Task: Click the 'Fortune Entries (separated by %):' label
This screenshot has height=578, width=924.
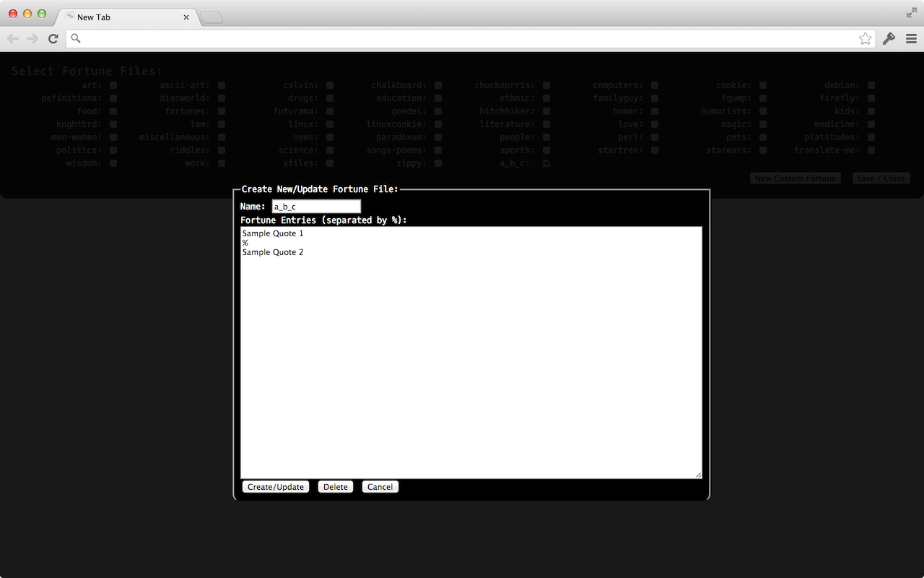Action: pos(323,220)
